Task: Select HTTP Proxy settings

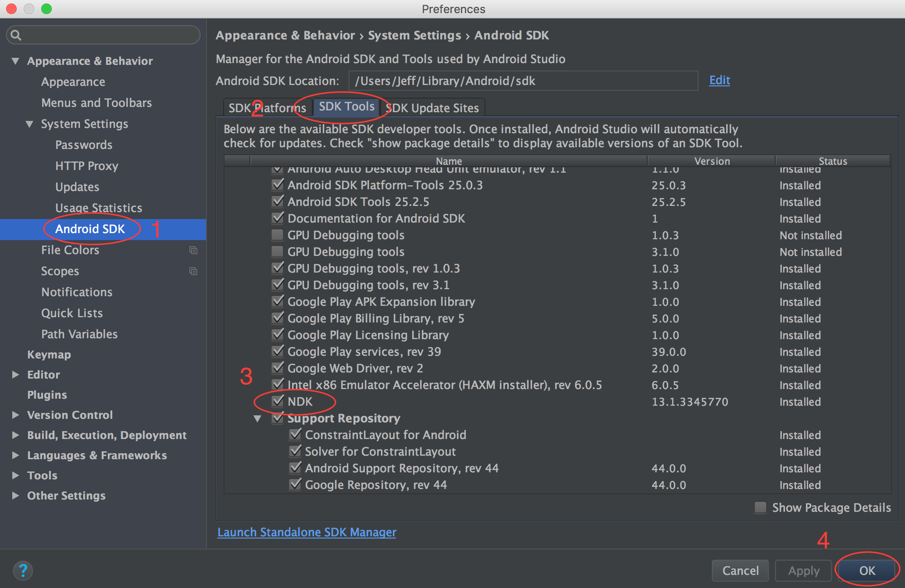Action: pyautogui.click(x=87, y=166)
